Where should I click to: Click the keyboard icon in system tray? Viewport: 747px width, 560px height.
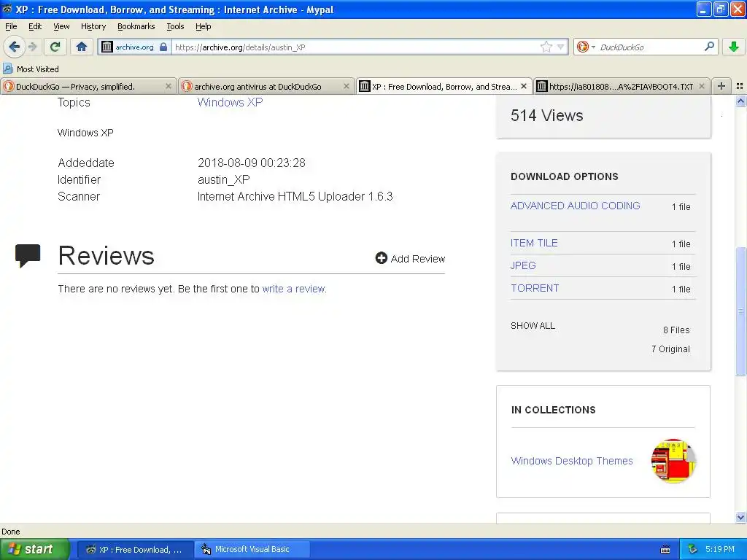point(665,550)
